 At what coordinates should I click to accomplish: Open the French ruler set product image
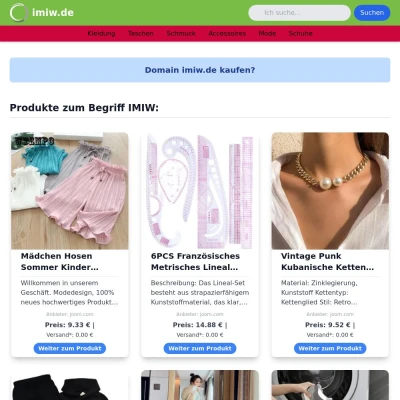200,191
